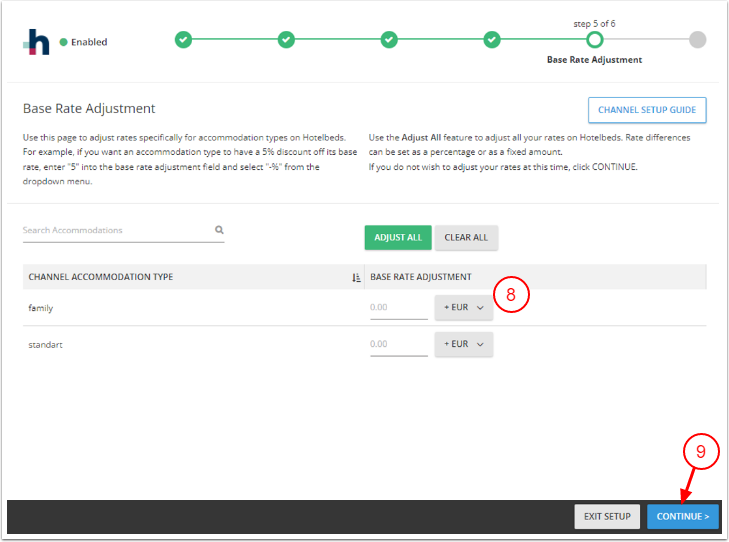Click the standart base rate adjustment field

tap(398, 344)
